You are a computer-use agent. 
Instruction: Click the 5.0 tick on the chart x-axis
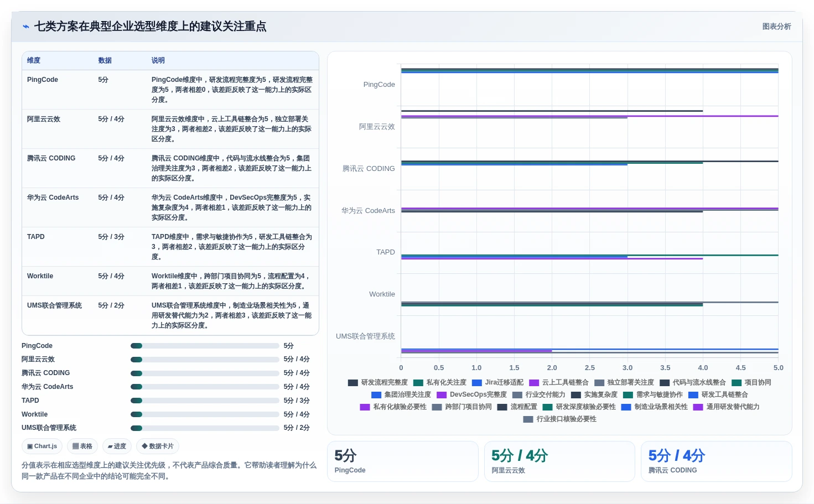point(778,368)
